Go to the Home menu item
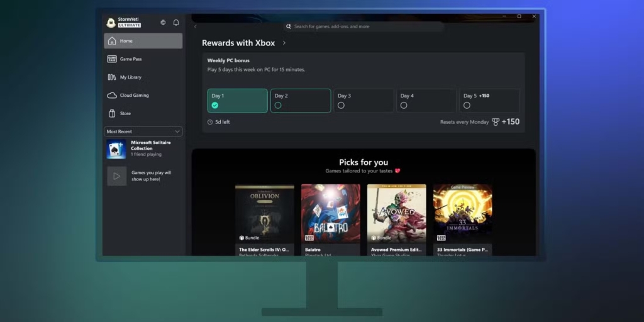The width and height of the screenshot is (644, 322). click(x=143, y=41)
